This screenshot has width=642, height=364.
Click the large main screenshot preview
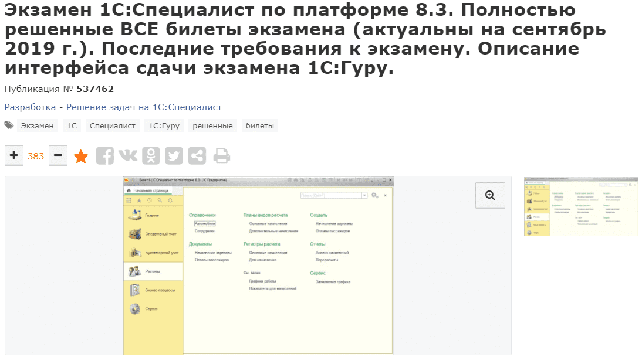(x=258, y=266)
